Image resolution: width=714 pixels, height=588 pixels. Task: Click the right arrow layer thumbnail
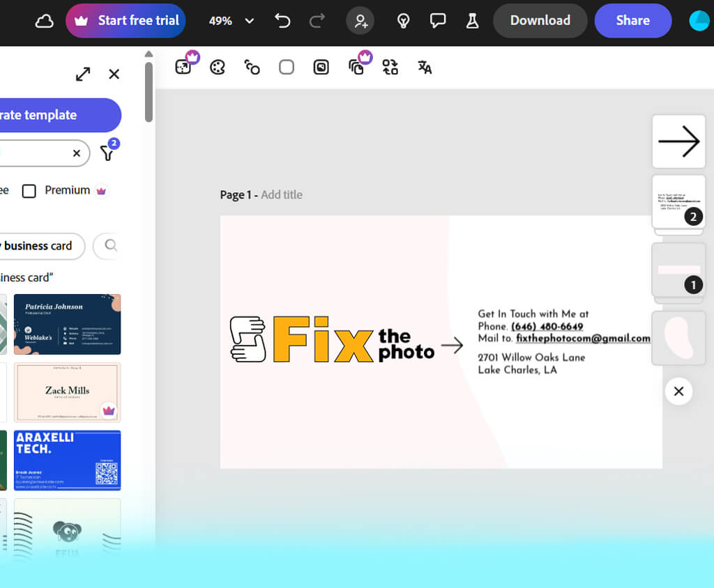pyautogui.click(x=678, y=141)
